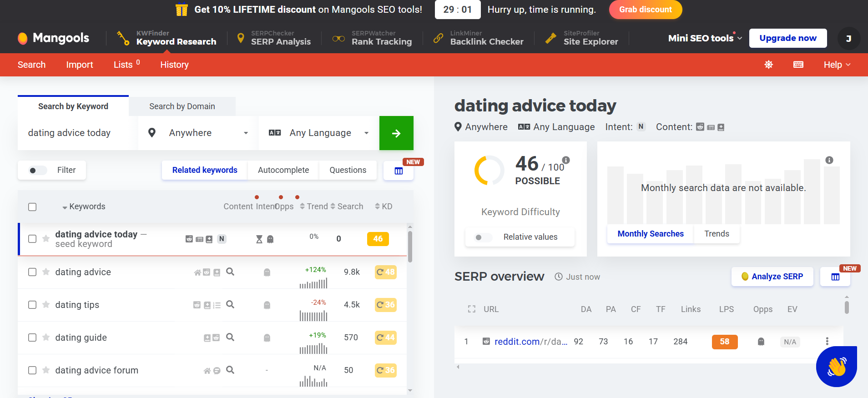This screenshot has height=398, width=868.
Task: Sort by the Search column
Action: pyautogui.click(x=347, y=207)
